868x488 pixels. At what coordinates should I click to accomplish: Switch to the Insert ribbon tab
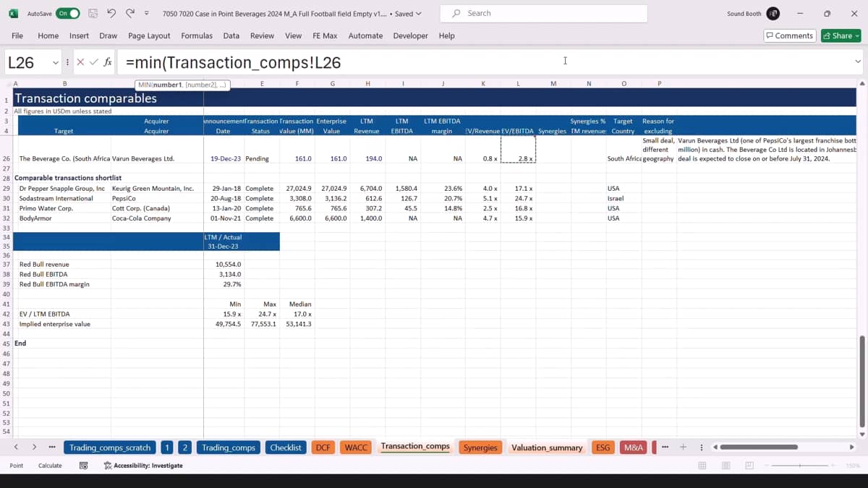pyautogui.click(x=79, y=35)
